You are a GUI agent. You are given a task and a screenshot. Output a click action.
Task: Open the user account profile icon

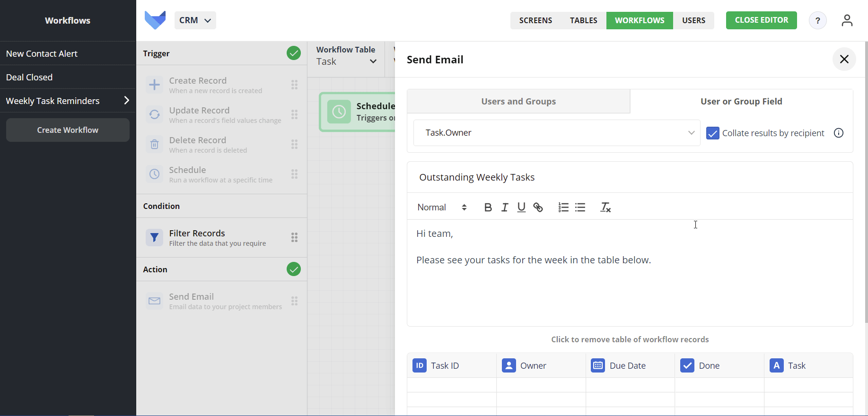(847, 20)
